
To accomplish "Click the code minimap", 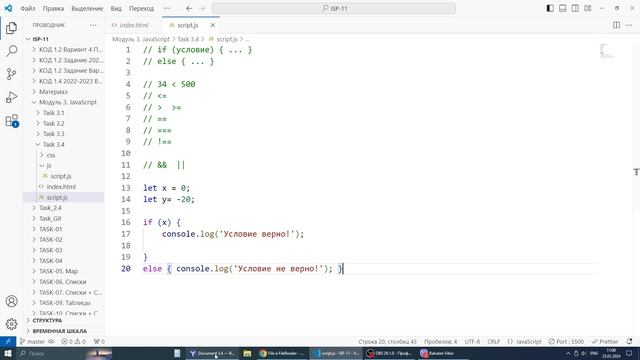I will [x=606, y=51].
